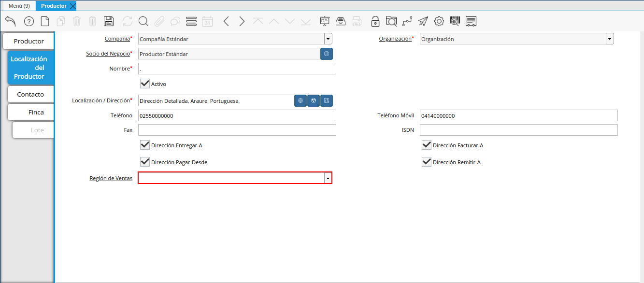Open Socio del Negocio lookup button
Viewport: 644px width, 283px height.
(327, 54)
